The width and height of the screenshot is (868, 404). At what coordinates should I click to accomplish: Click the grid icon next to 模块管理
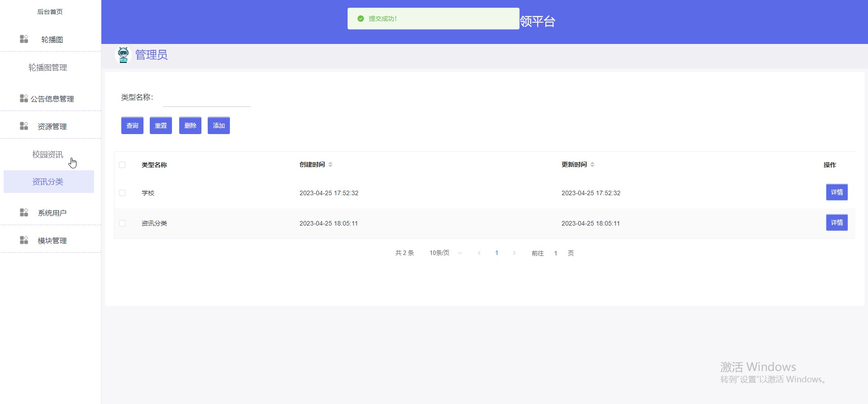tap(24, 240)
